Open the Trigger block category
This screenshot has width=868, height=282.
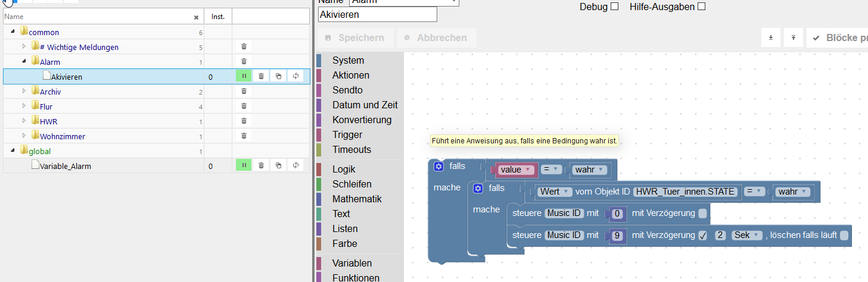pos(347,134)
